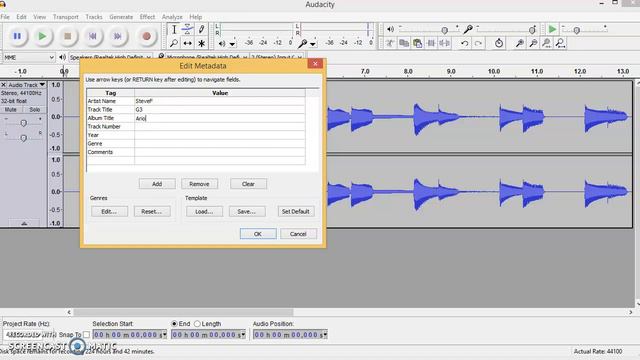Adjust the input volume slider knob
This screenshot has width=640, height=360.
[x=532, y=30]
